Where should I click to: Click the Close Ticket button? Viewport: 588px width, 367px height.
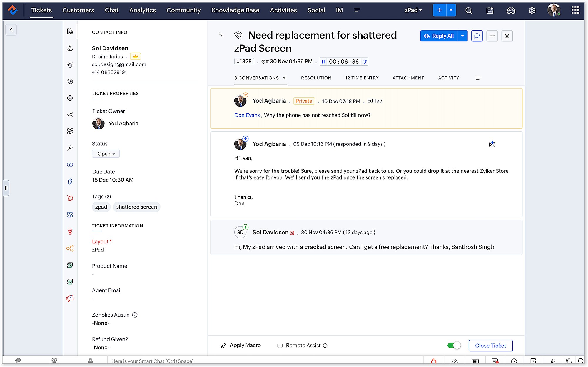coord(490,346)
